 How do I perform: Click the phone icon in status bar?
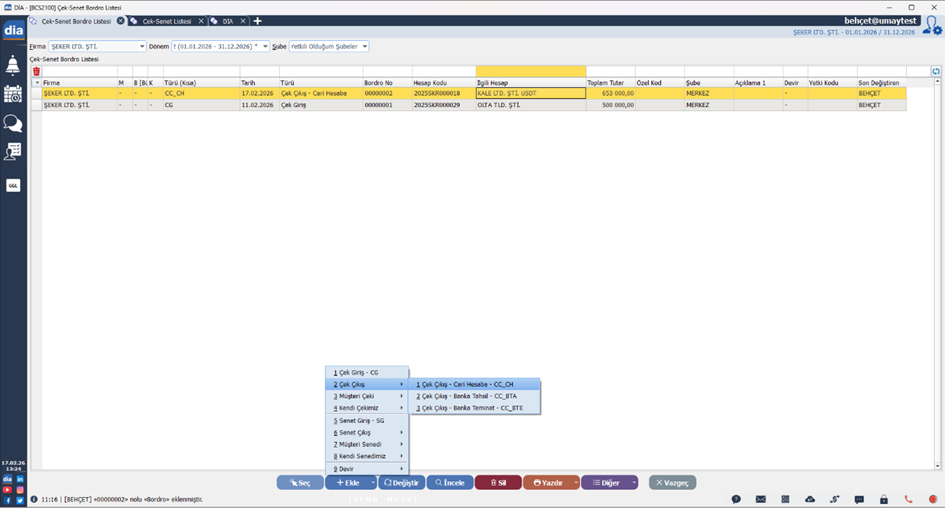click(x=908, y=499)
